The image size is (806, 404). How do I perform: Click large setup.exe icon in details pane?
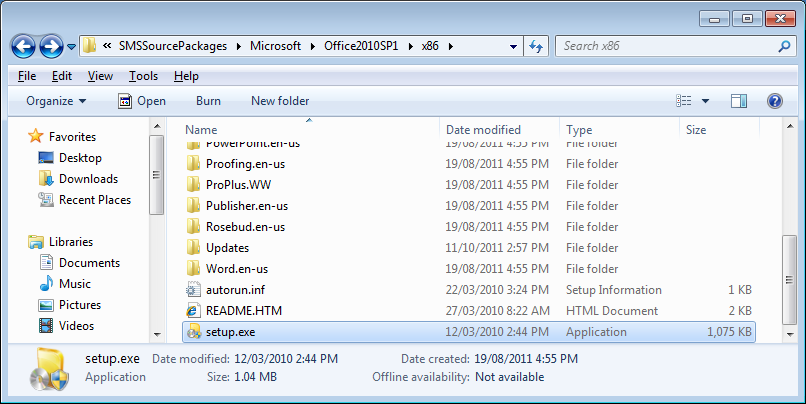coord(49,369)
